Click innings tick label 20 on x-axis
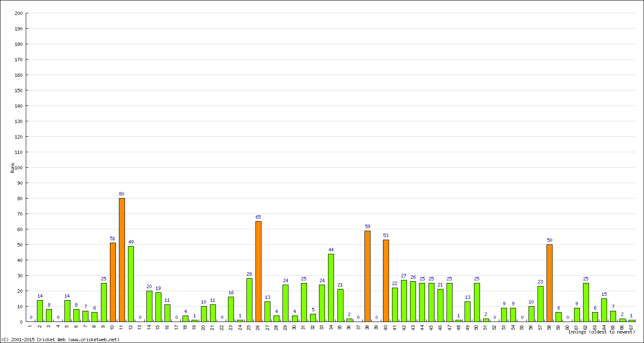This screenshot has width=644, height=343. 204,327
